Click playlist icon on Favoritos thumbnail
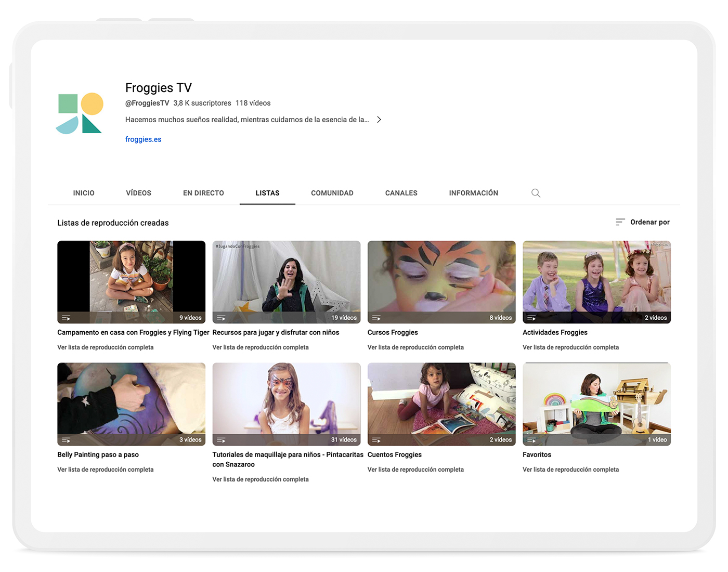Image resolution: width=728 pixels, height=572 pixels. click(531, 440)
